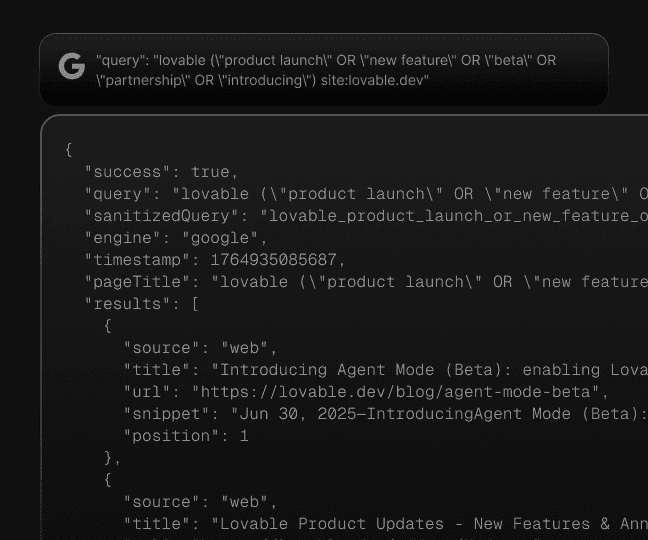Click the "Introducing Agent Mode (Beta)" title line
648x540 pixels.
386,370
